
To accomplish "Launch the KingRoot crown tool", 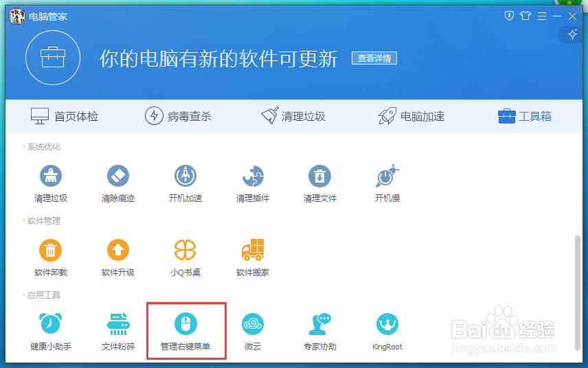I will tap(387, 324).
